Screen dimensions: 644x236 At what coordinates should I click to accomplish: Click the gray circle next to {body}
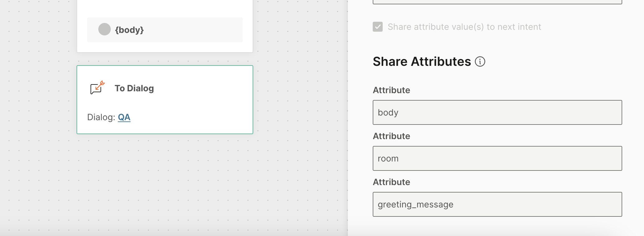coord(105,30)
